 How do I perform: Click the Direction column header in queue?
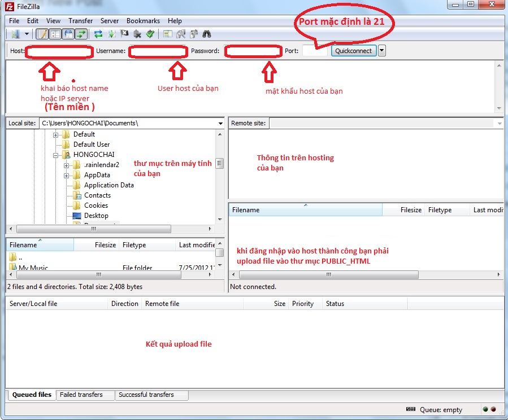point(125,304)
